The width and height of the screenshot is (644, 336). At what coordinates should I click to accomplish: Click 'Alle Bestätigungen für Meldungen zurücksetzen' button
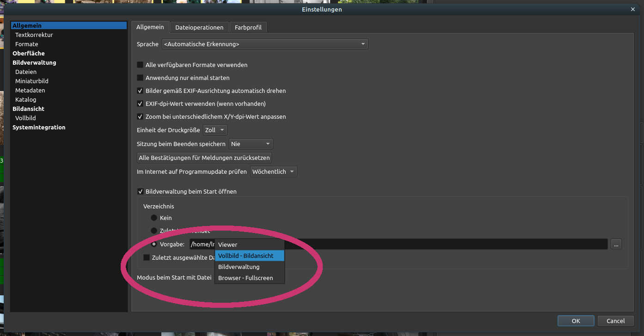pyautogui.click(x=204, y=158)
